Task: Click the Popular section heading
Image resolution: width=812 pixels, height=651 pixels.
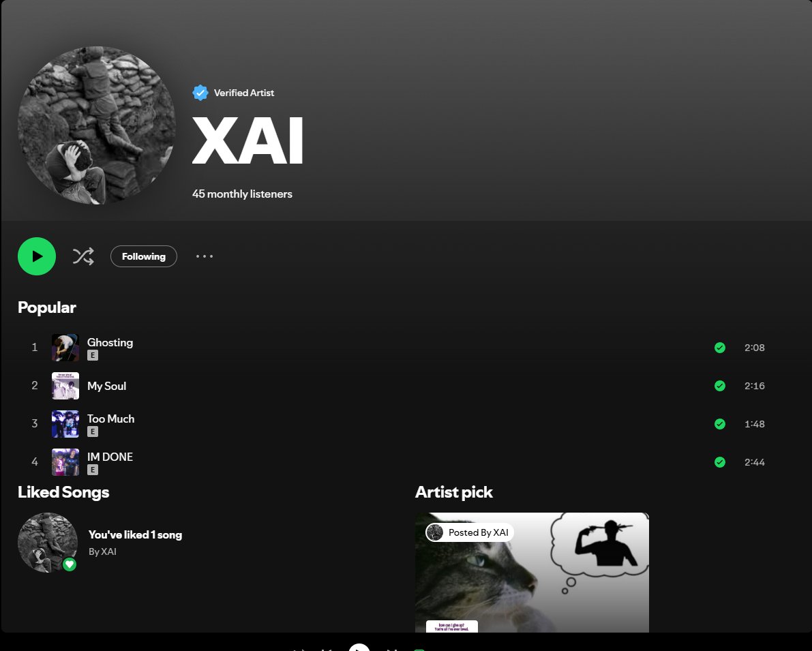Action: tap(47, 307)
